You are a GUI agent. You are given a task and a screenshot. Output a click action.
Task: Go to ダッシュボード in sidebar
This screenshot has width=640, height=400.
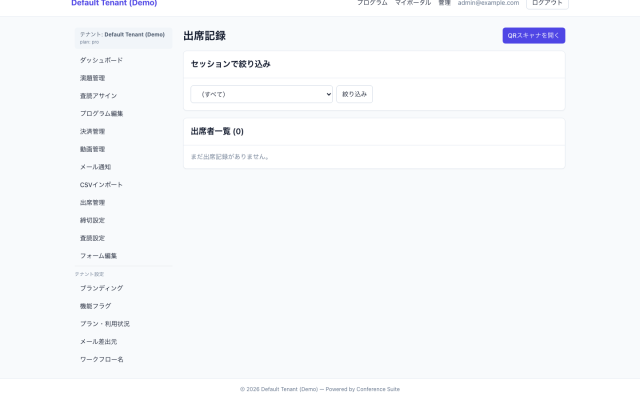(123, 60)
